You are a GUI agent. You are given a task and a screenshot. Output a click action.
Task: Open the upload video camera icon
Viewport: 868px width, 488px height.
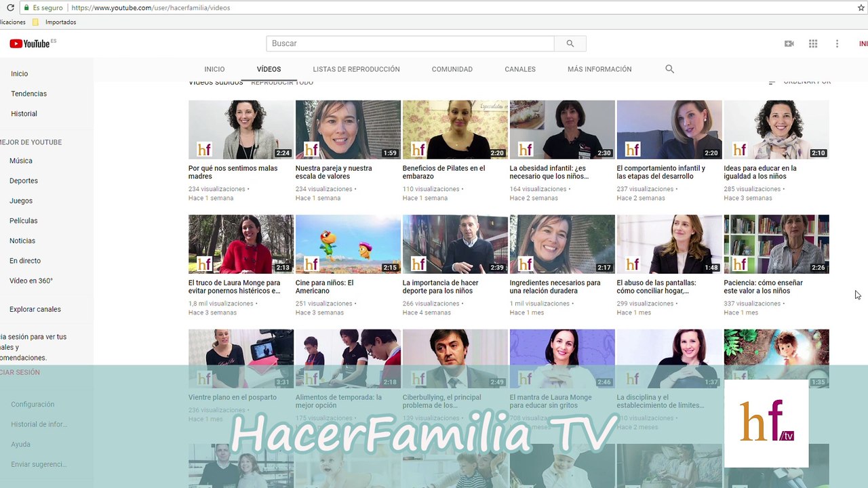(789, 43)
